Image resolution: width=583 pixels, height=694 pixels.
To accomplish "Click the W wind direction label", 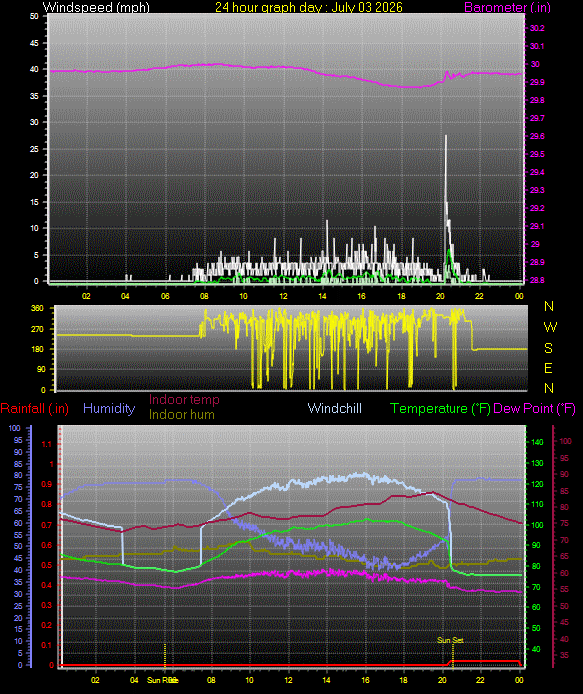I will coord(550,328).
